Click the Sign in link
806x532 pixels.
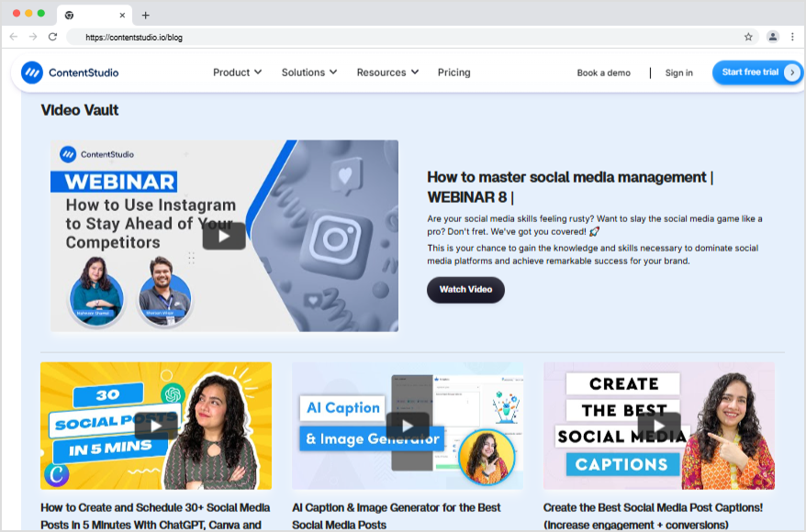(x=679, y=72)
